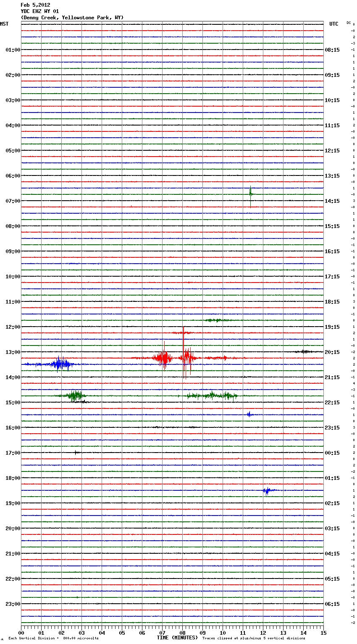Click the green burst near minute 3 before 15:00
This screenshot has width=357, height=644.
(76, 395)
